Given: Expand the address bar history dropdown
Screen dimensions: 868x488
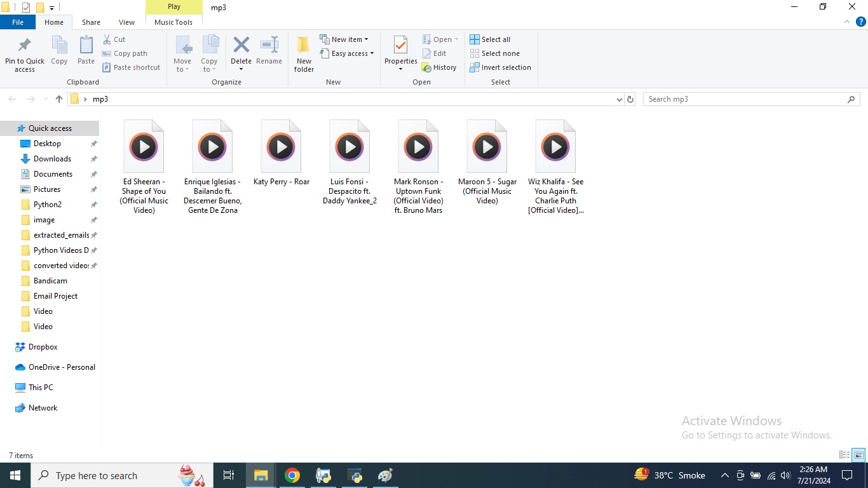Looking at the screenshot, I should pyautogui.click(x=620, y=99).
